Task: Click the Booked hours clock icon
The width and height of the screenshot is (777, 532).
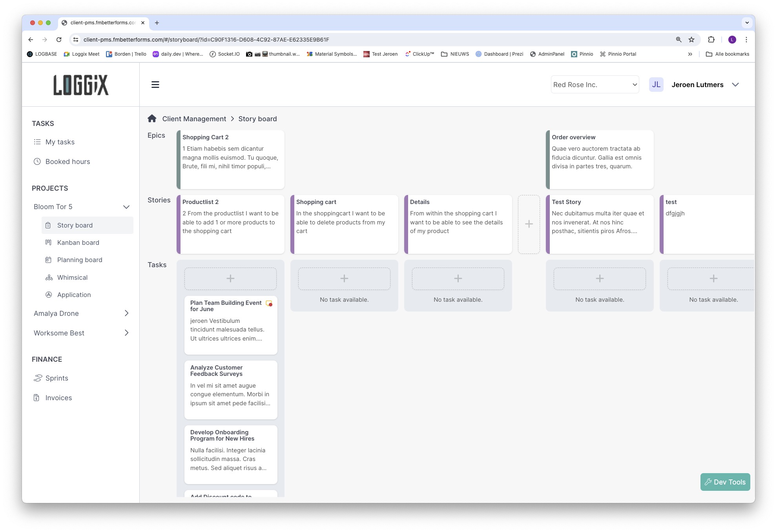Action: click(37, 162)
